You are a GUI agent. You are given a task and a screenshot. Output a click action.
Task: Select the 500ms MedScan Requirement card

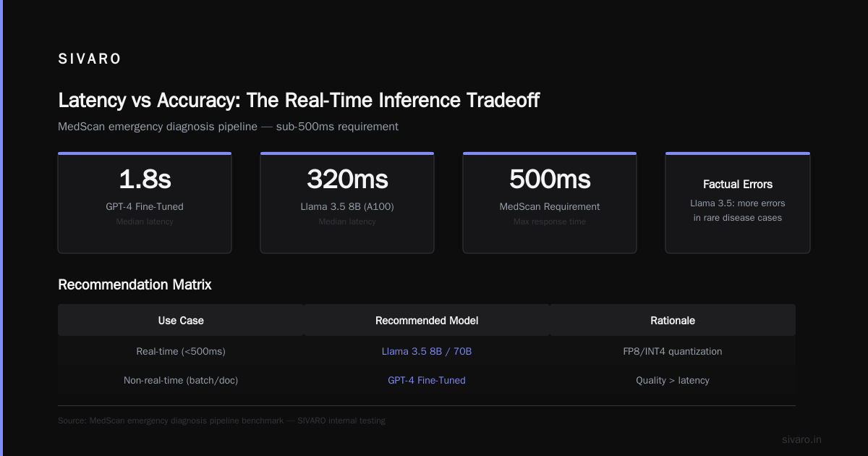[550, 203]
